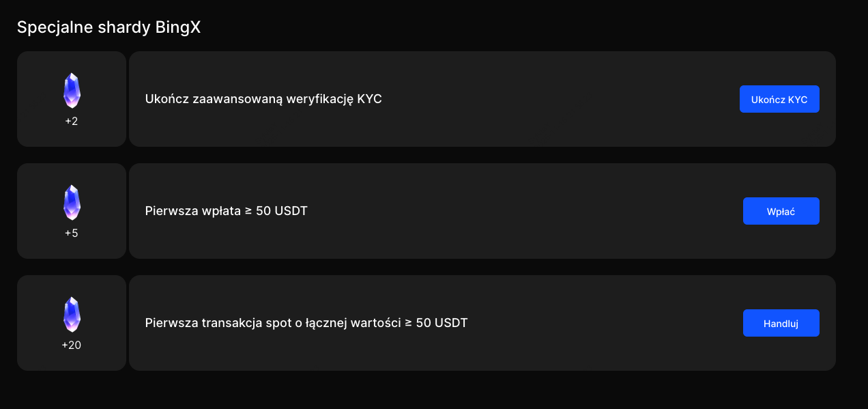Click the shard crystal icon above +5
Viewport: 868px width, 409px height.
coord(72,202)
